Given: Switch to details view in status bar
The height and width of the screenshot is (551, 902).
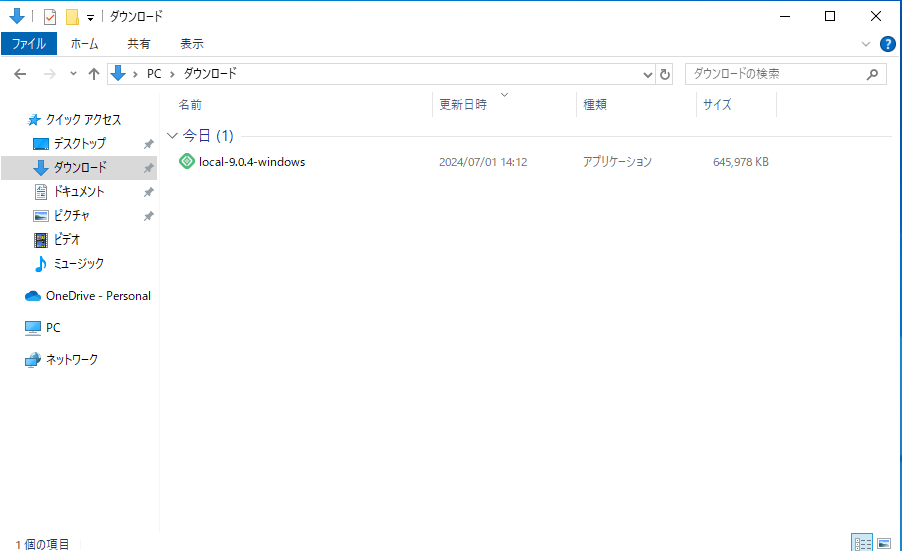Looking at the screenshot, I should (x=862, y=542).
